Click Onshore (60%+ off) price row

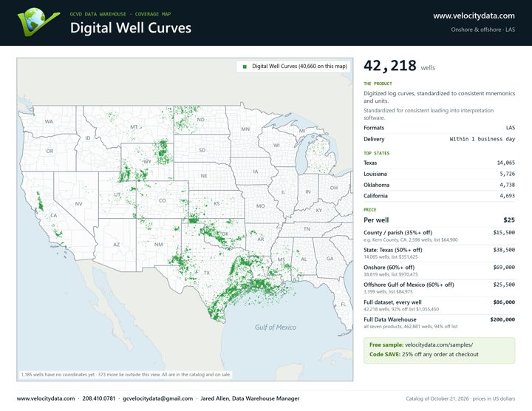(439, 271)
